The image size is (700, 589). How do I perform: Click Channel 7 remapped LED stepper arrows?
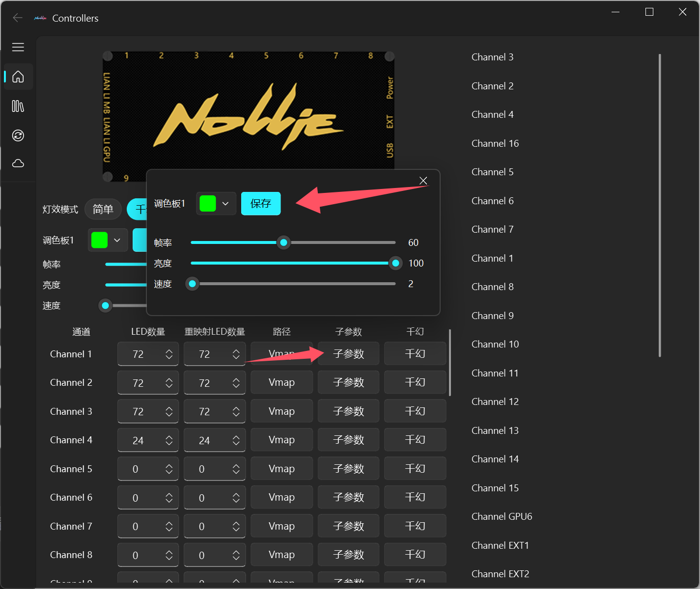(x=236, y=527)
